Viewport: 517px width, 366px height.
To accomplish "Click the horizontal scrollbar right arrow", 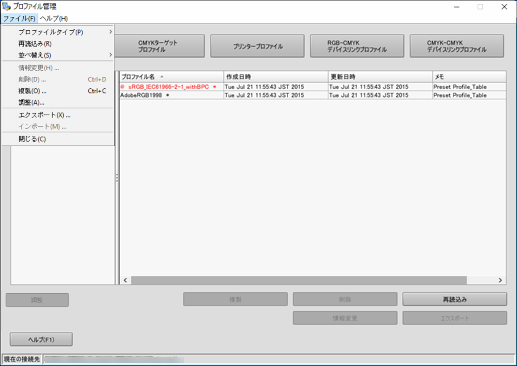I will point(500,280).
